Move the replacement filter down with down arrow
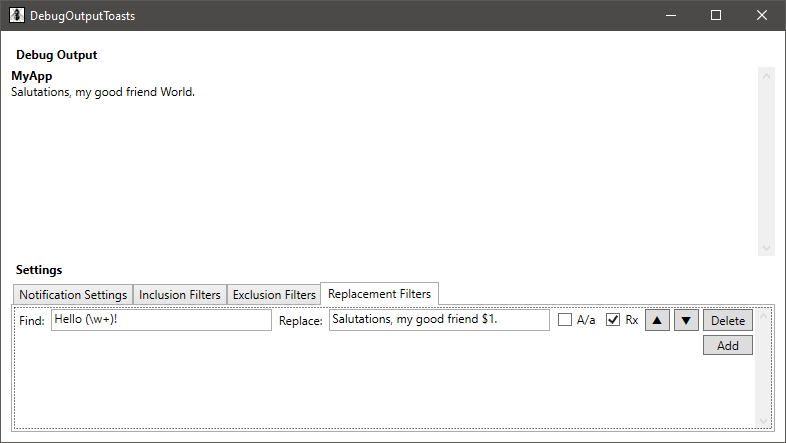The height and width of the screenshot is (443, 786). tap(686, 320)
